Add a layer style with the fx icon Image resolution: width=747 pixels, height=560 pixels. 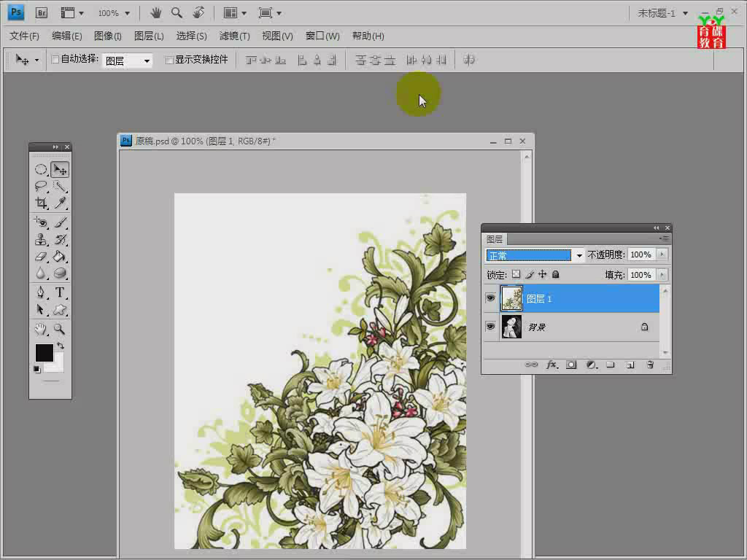point(551,365)
